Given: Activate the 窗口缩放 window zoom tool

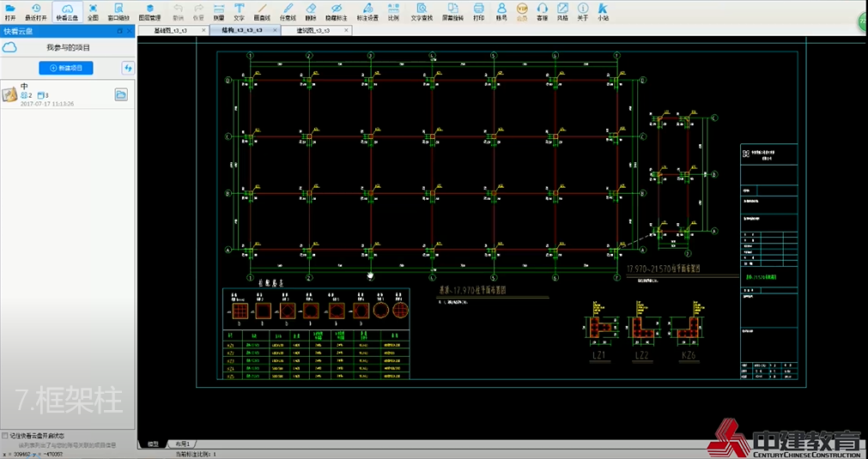Looking at the screenshot, I should [118, 12].
